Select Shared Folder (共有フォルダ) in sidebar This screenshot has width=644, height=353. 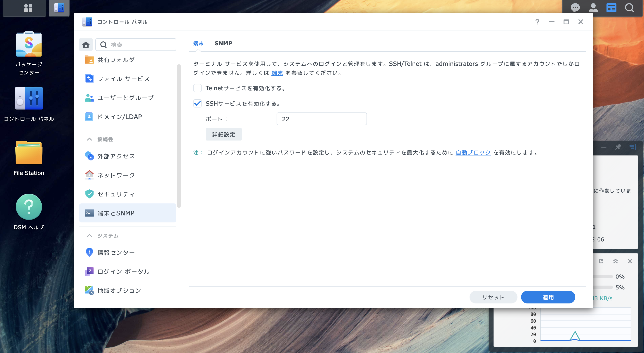click(127, 60)
